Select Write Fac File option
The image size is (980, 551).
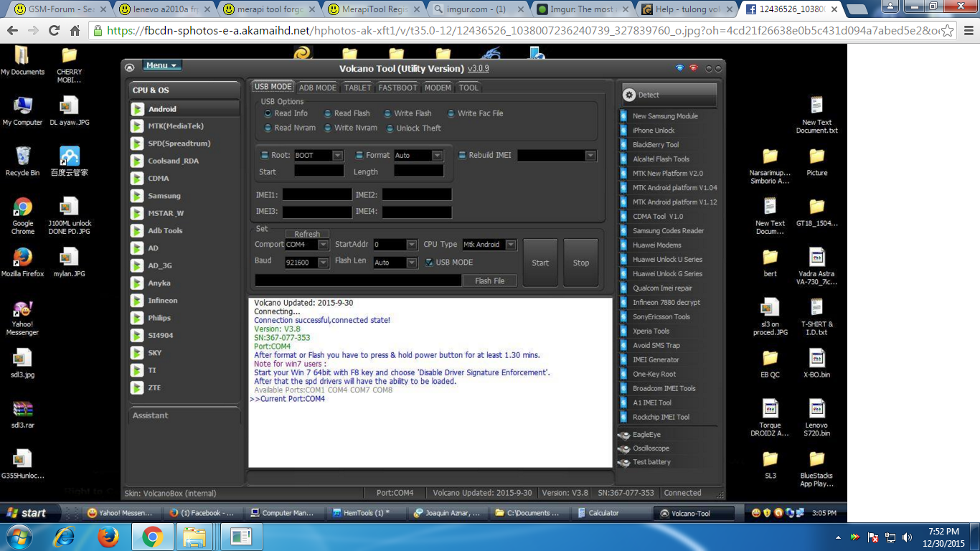point(451,113)
